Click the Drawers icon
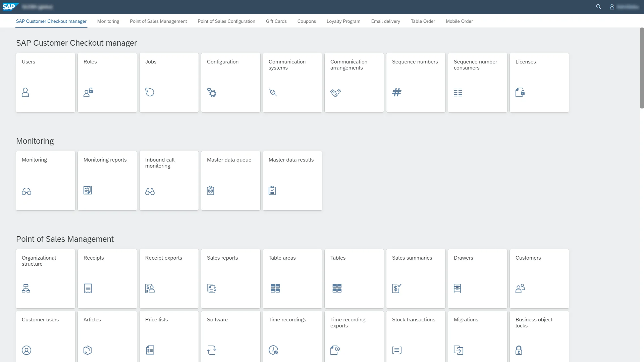The height and width of the screenshot is (362, 644). coord(457,288)
